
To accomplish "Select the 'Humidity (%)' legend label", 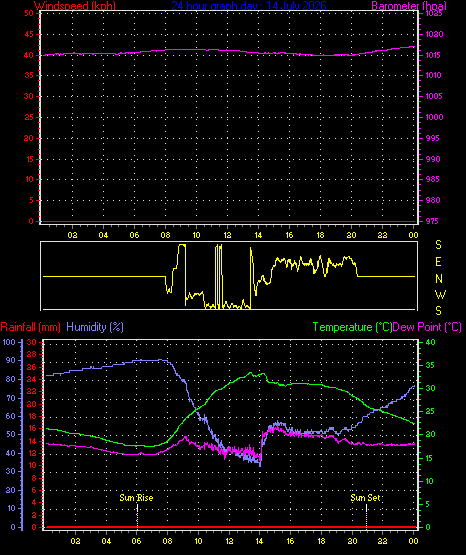I will click(x=95, y=327).
